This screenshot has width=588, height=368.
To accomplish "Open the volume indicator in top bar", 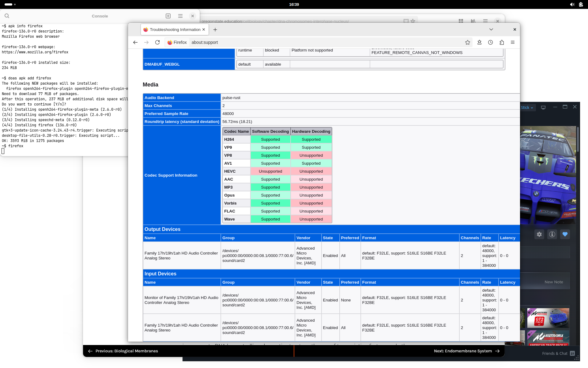I will (x=572, y=4).
